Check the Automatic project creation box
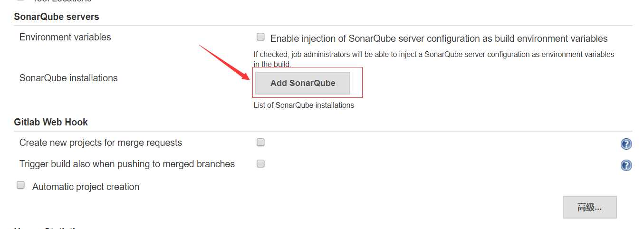644x229 pixels. tap(20, 185)
